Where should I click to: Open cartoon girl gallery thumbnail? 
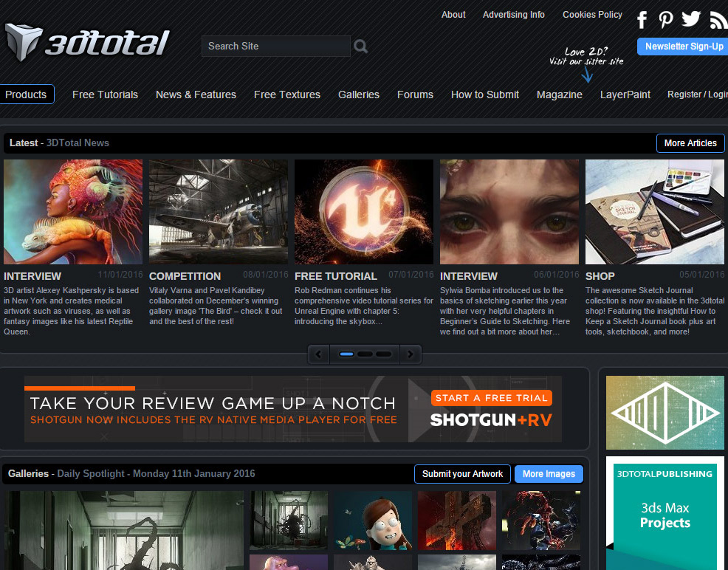pos(373,521)
